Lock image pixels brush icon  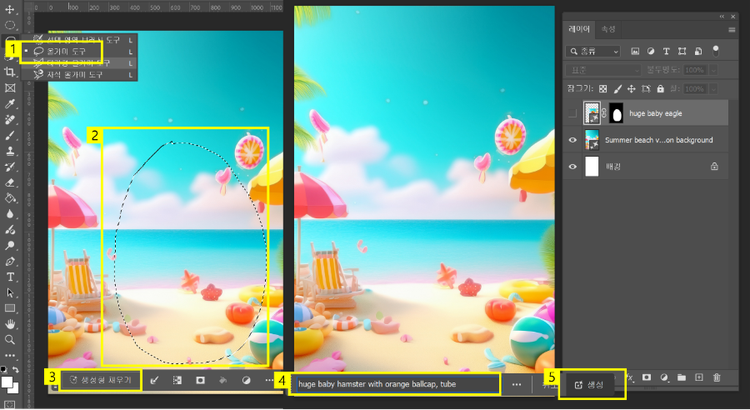(618, 89)
